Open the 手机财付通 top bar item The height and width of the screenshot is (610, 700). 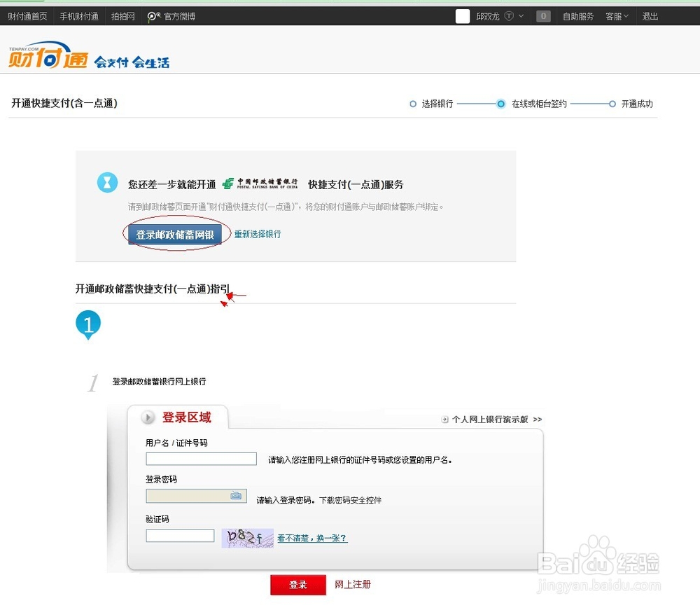coord(79,17)
